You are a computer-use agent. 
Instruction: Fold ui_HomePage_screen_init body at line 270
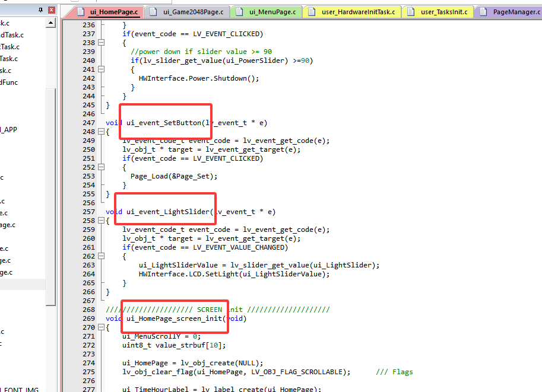[x=101, y=327]
